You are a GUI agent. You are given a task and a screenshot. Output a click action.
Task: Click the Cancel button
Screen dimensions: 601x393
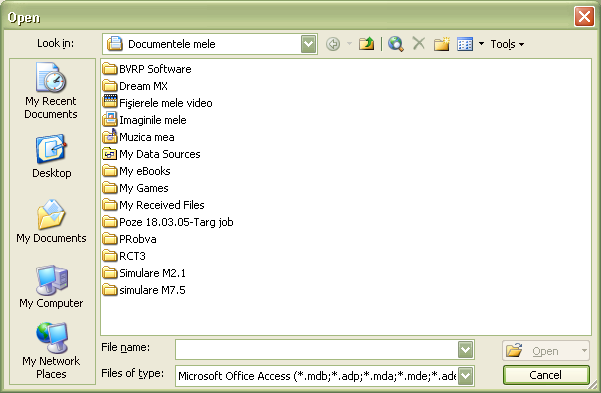(x=546, y=375)
